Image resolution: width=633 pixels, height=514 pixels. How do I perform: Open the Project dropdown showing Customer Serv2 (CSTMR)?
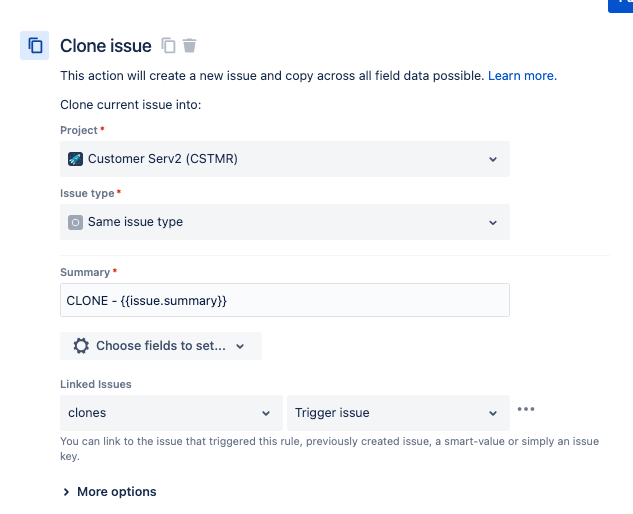point(285,159)
